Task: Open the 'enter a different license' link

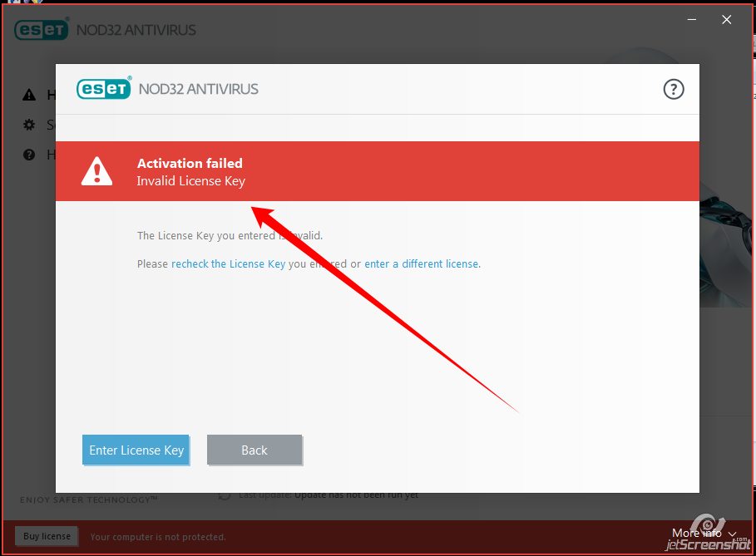Action: point(422,264)
